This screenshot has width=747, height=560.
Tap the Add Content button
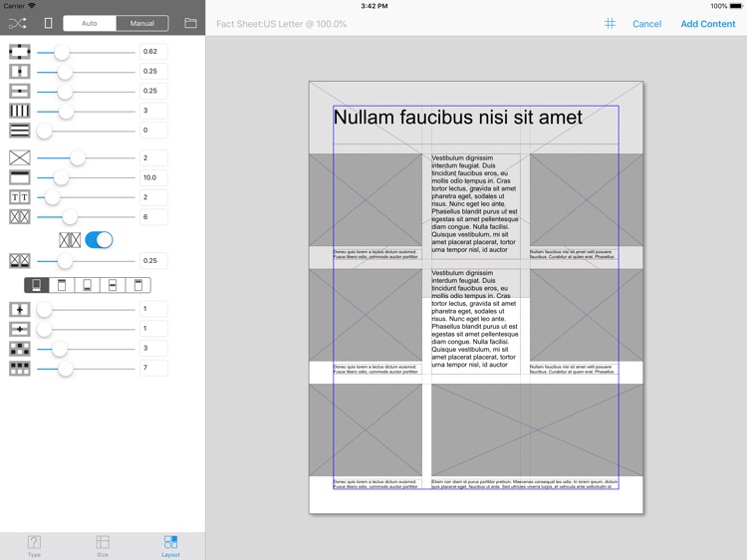707,24
